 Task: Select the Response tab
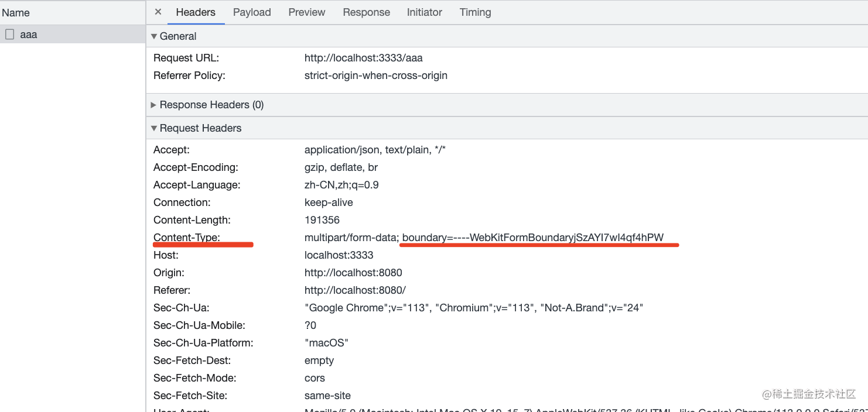(366, 12)
